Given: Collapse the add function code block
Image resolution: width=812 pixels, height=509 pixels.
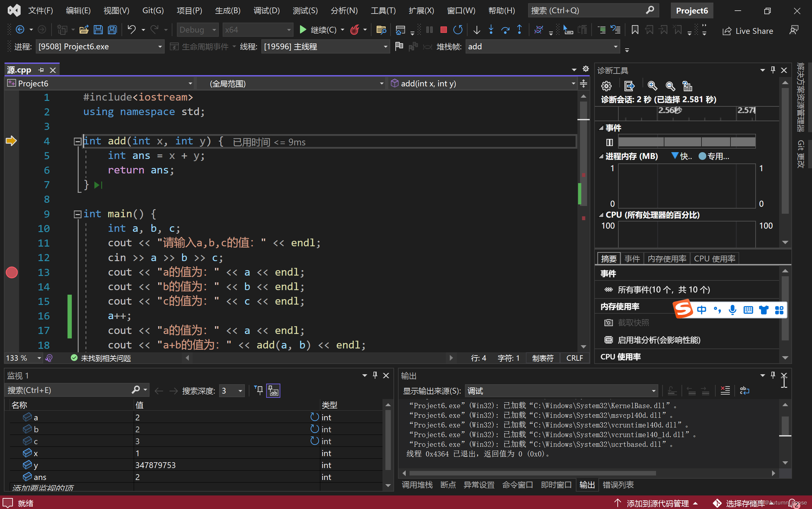Looking at the screenshot, I should click(x=77, y=142).
